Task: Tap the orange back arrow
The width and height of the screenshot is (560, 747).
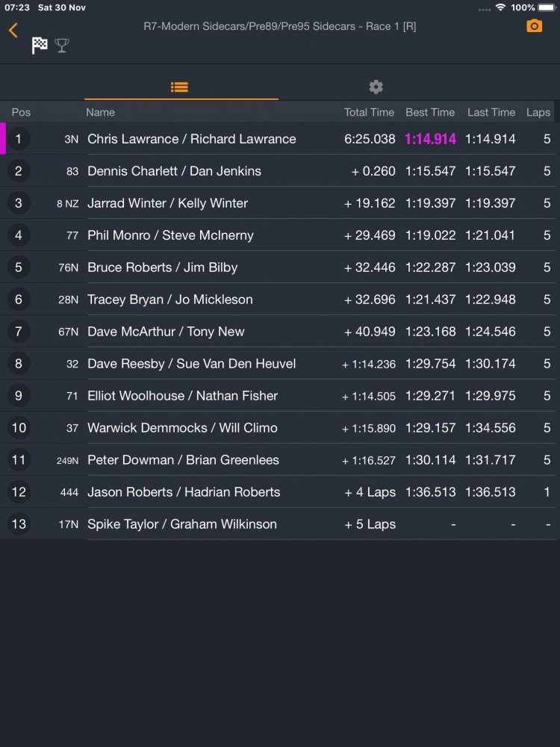Action: 13,30
